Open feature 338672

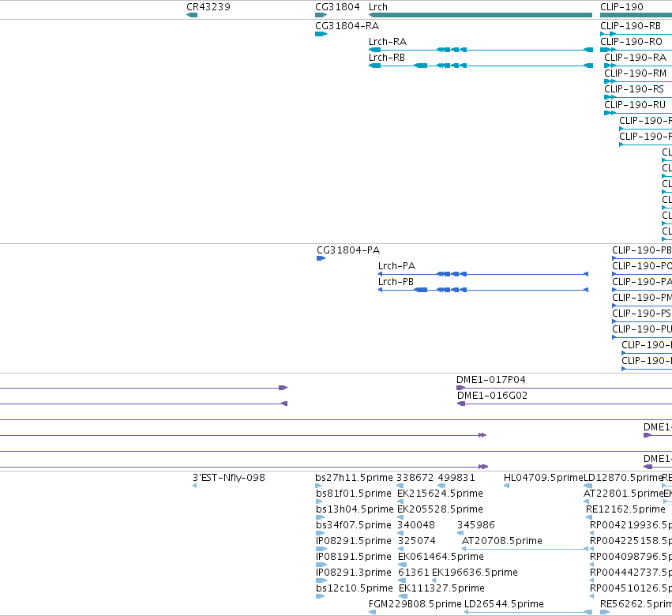pos(415,478)
